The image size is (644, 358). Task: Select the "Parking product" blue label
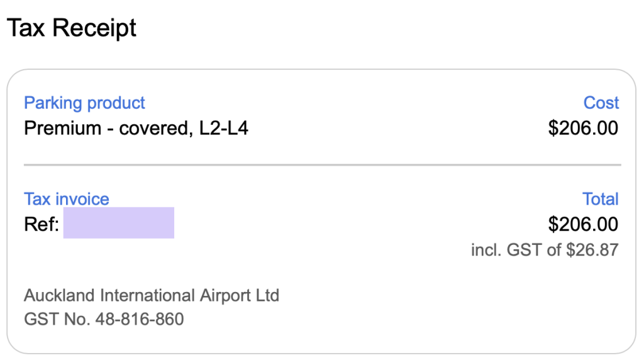tap(84, 103)
